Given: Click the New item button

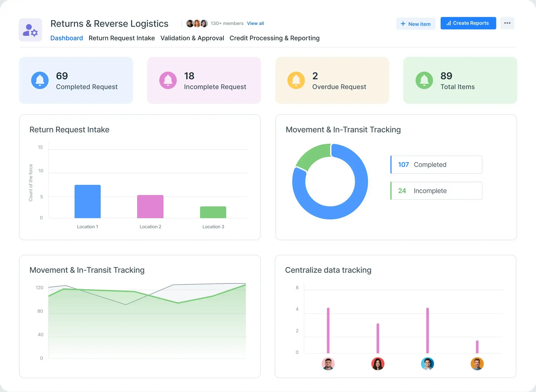Looking at the screenshot, I should [x=416, y=24].
